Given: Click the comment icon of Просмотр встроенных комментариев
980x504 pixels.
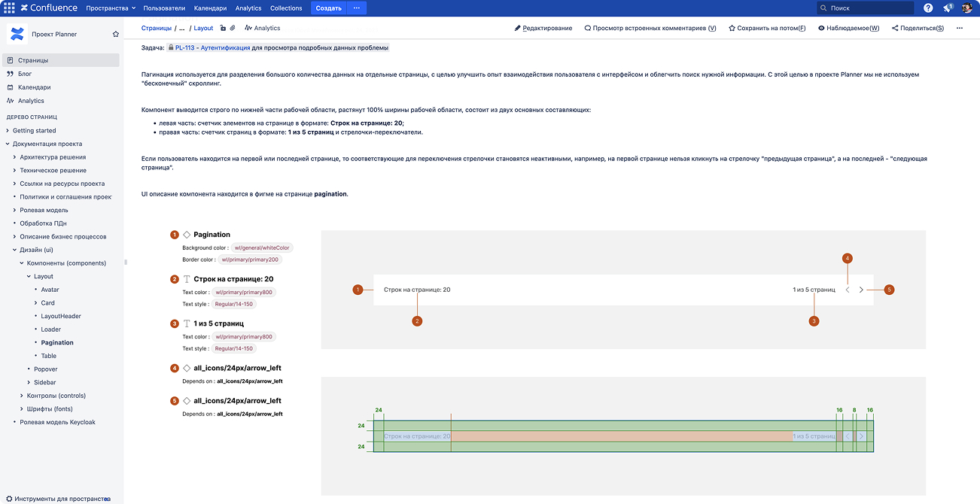Looking at the screenshot, I should coord(588,28).
